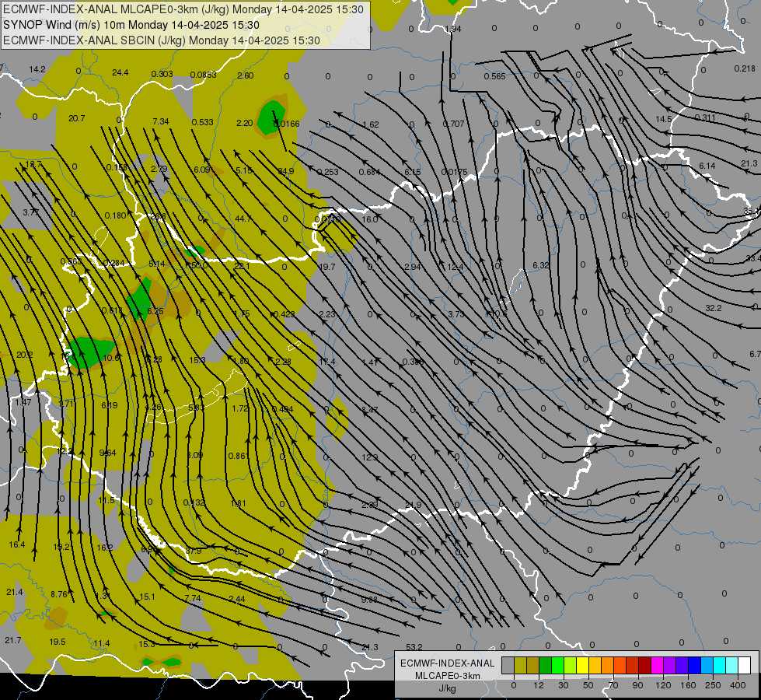Click the map value '0.533'
This screenshot has width=761, height=700.
[x=202, y=122]
